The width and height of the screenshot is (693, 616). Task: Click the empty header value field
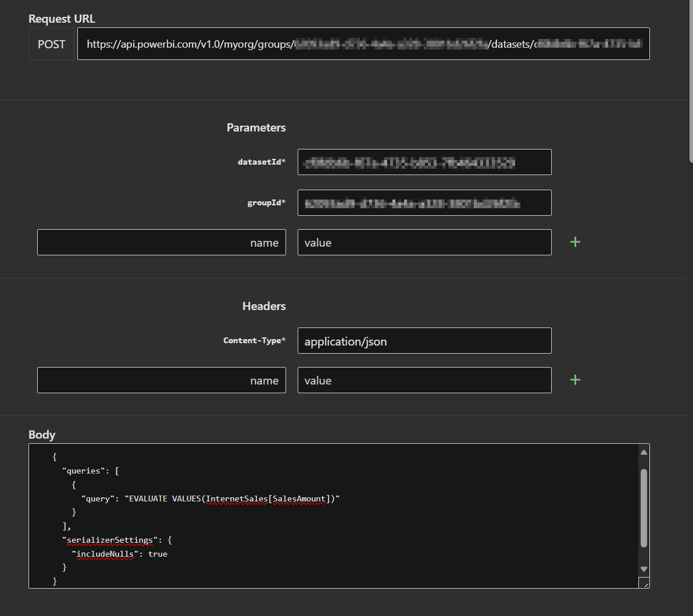pyautogui.click(x=424, y=380)
